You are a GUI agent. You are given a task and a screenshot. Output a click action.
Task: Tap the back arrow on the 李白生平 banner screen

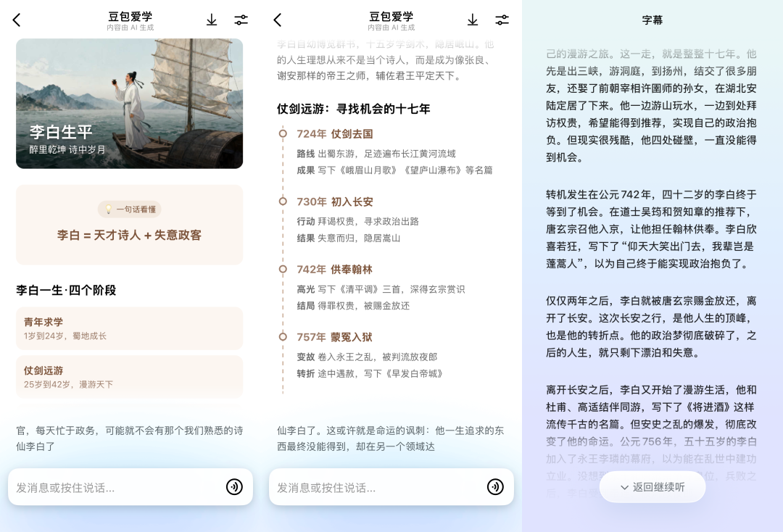click(17, 20)
